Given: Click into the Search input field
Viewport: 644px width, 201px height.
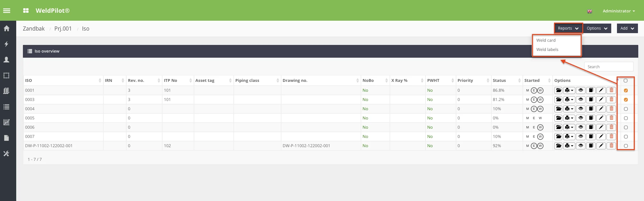Looking at the screenshot, I should (x=608, y=67).
